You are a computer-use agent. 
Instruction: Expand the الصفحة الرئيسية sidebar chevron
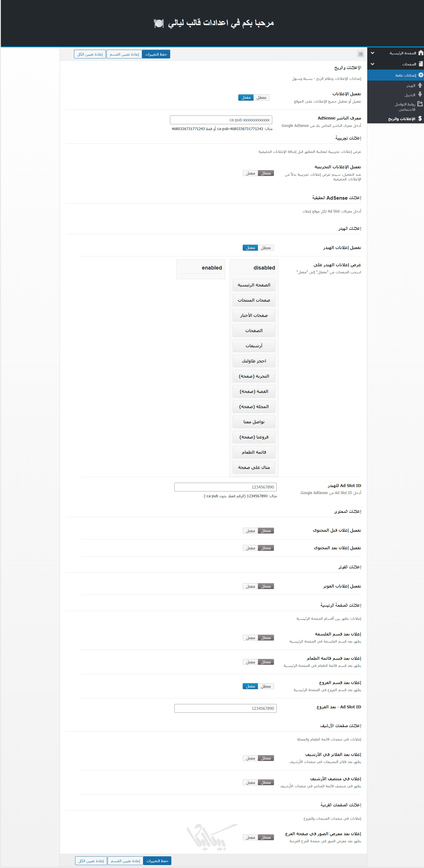[x=373, y=53]
